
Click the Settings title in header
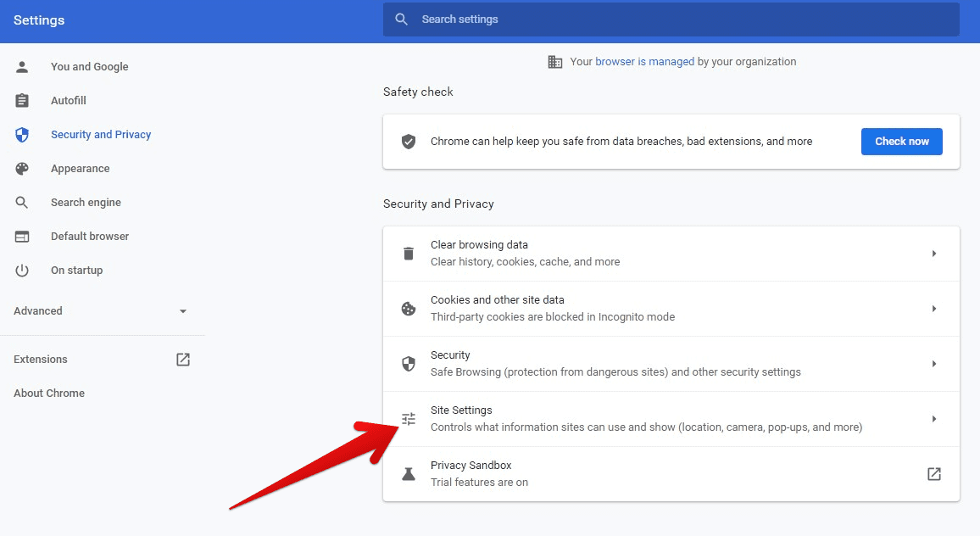[x=39, y=20]
